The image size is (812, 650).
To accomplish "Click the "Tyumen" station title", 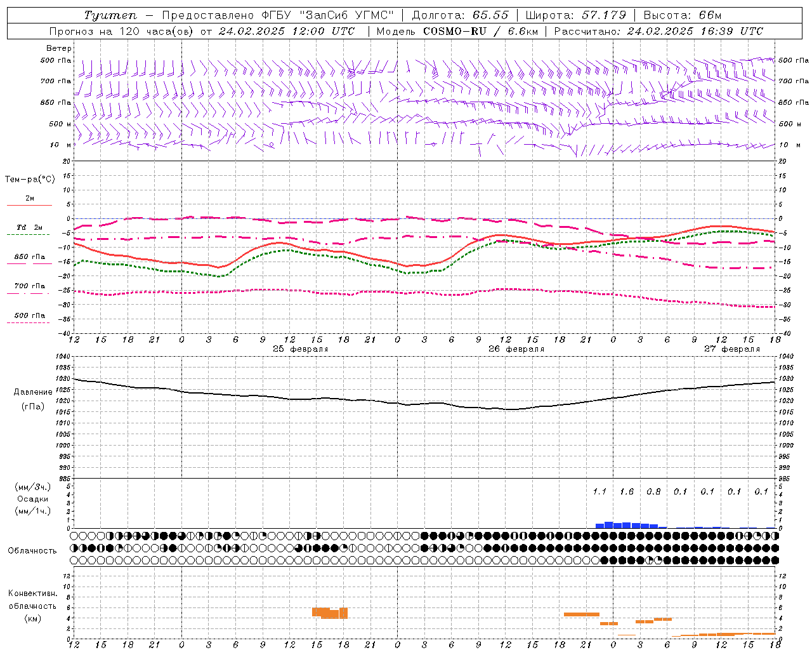I will [x=110, y=15].
